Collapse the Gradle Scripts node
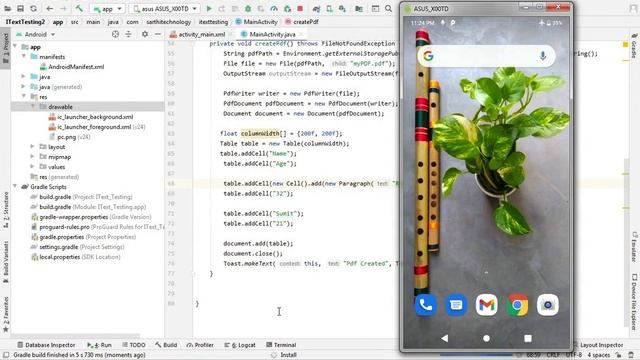 [16, 187]
